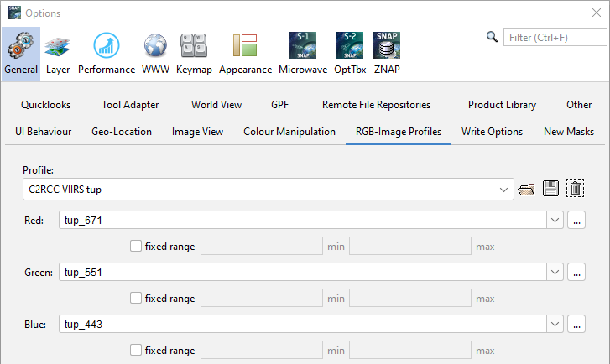Switch to the Tool Adapter tab
Viewport: 610px width, 364px height.
(x=130, y=105)
